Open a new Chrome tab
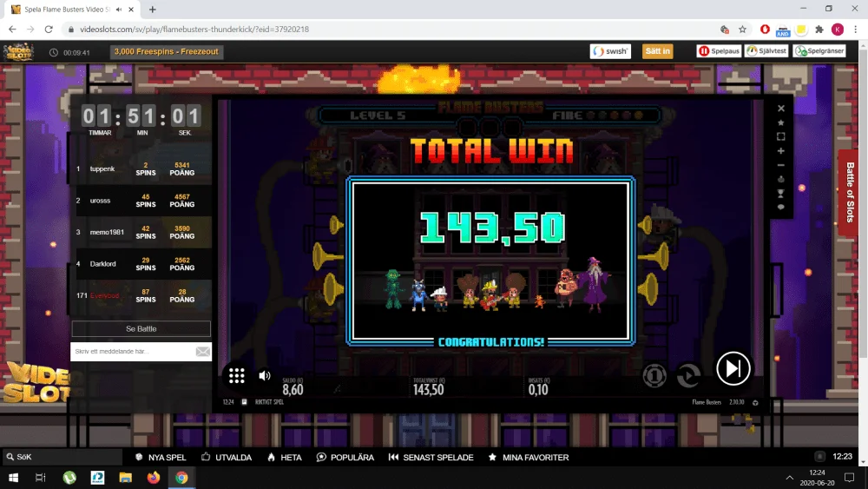The width and height of the screenshot is (868, 489). point(152,10)
